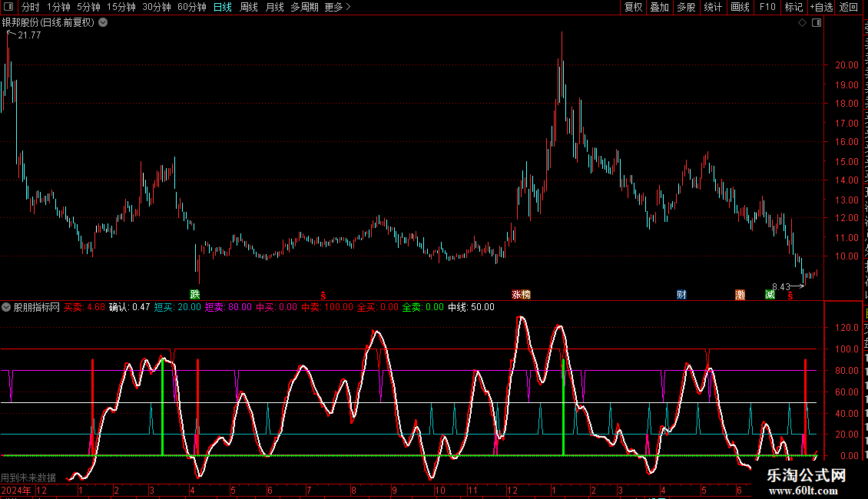
Task: Click the 8.43 low price label
Action: 780,286
